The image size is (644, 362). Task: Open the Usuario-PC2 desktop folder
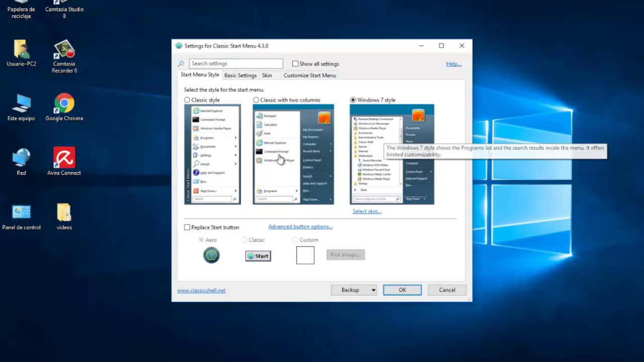click(x=21, y=53)
